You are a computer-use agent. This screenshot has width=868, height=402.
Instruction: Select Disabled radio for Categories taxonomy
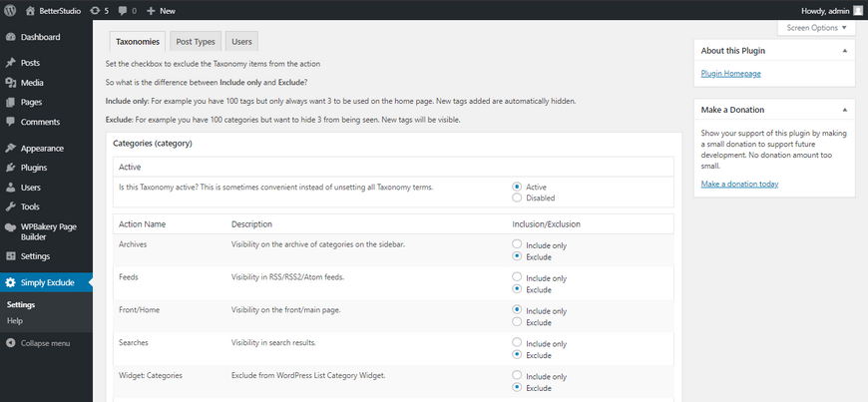(517, 198)
